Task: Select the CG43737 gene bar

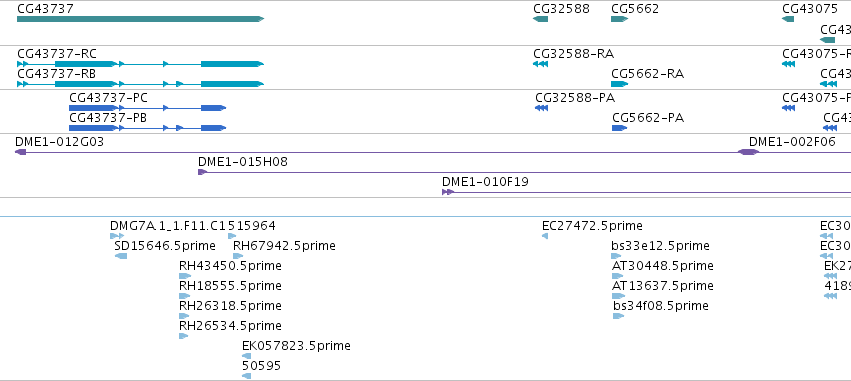Action: tap(141, 19)
